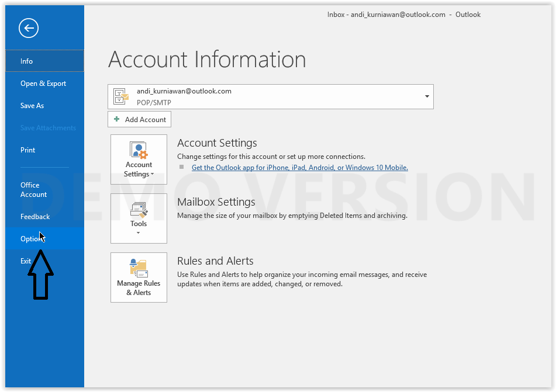Click the Add Account button
This screenshot has height=392, width=556.
coord(139,119)
